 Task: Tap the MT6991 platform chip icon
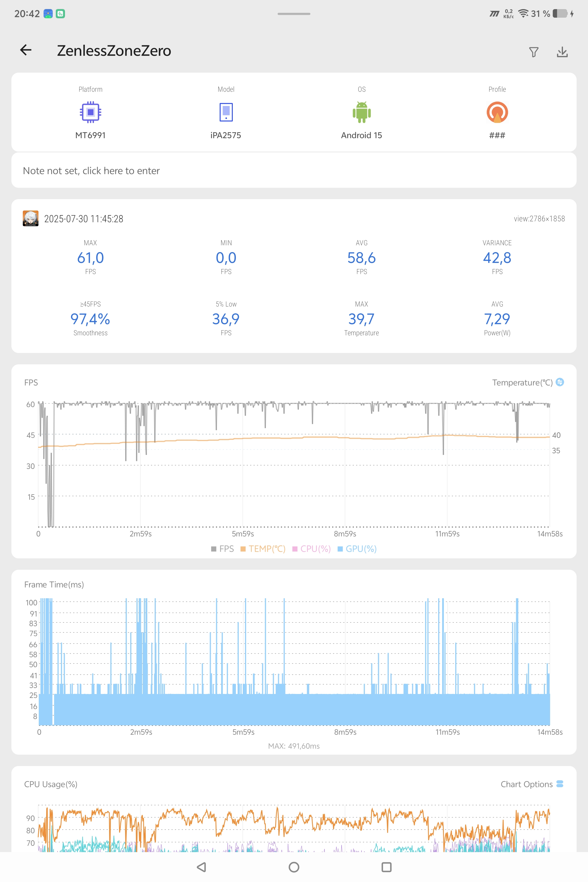tap(90, 112)
